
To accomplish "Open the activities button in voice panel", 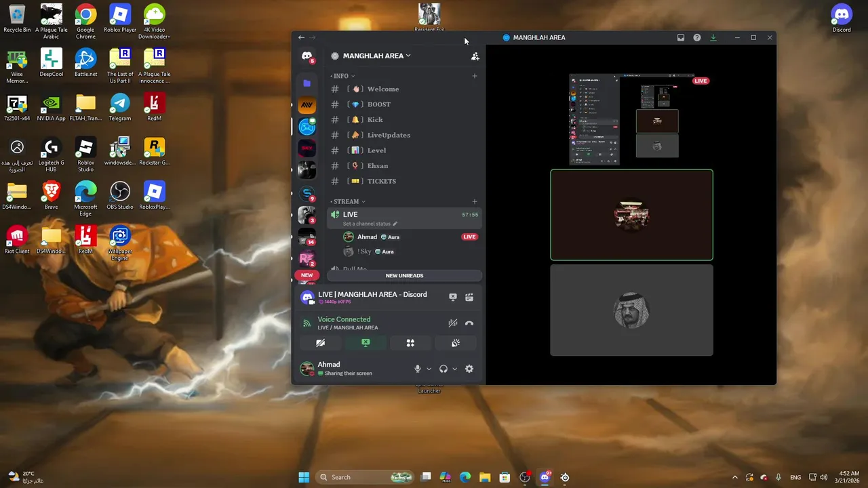I will (410, 343).
